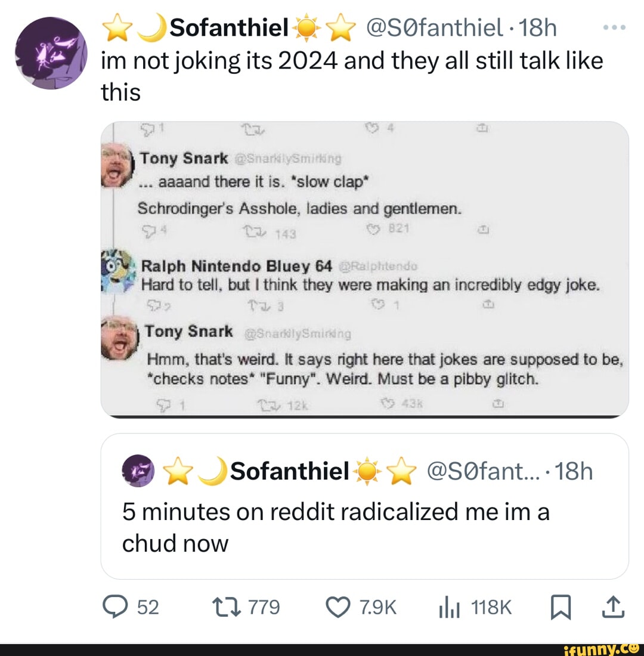The height and width of the screenshot is (656, 644).
Task: Click the bookmark icon
Action: pos(561,608)
